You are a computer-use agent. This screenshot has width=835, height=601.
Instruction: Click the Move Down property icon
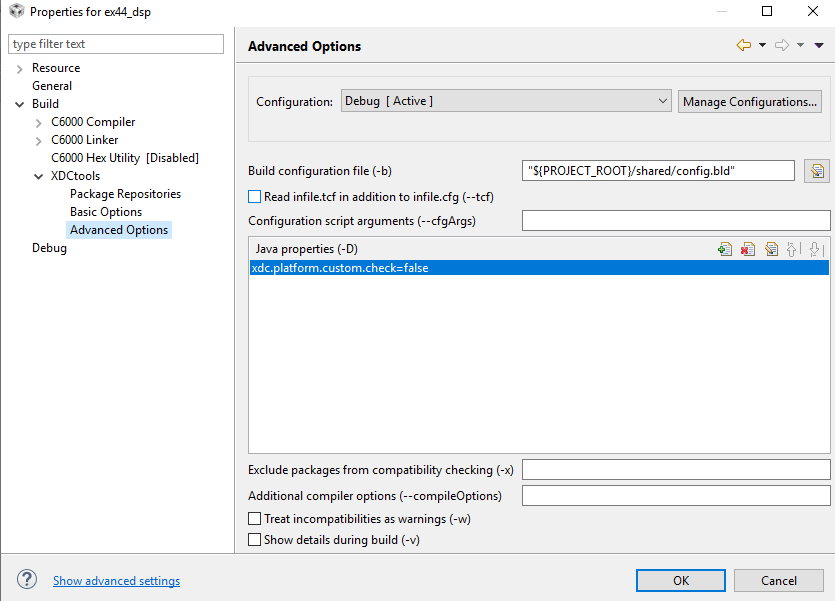click(x=816, y=249)
